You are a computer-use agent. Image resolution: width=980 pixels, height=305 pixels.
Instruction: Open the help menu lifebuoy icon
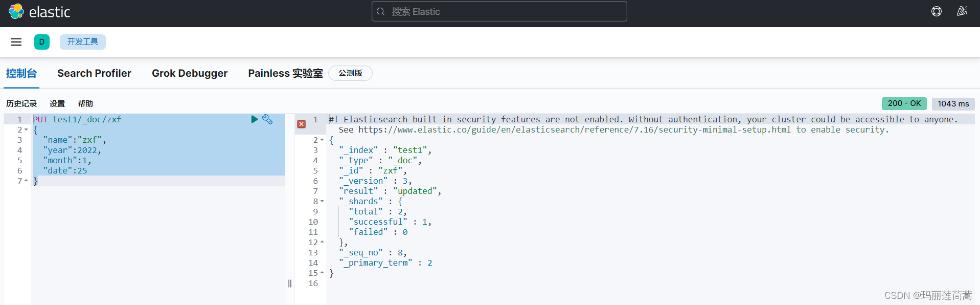pos(937,11)
